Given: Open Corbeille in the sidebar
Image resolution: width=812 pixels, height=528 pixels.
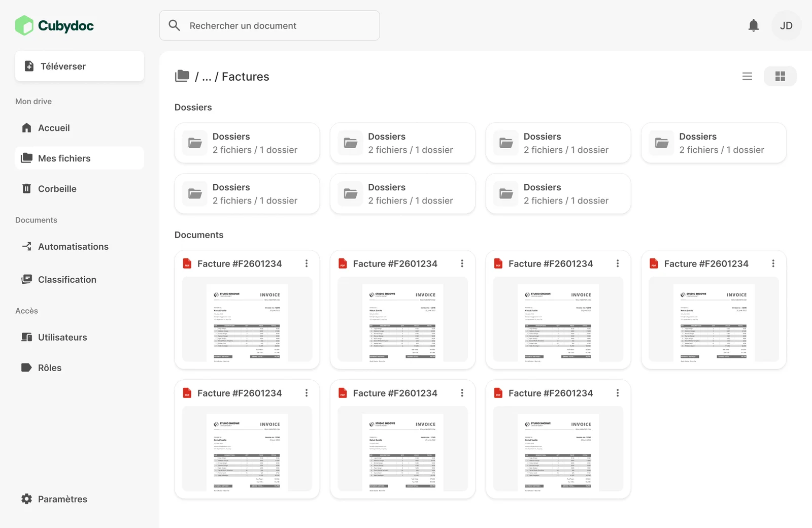Looking at the screenshot, I should [x=80, y=189].
